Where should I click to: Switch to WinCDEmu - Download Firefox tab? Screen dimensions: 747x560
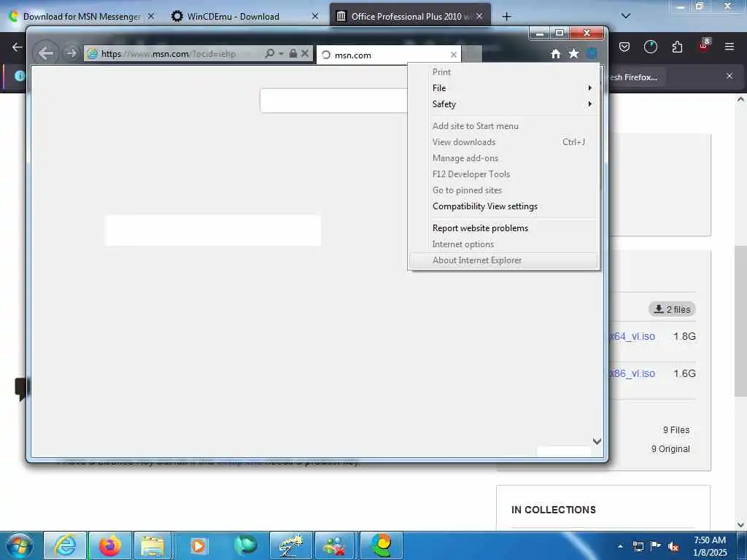233,16
